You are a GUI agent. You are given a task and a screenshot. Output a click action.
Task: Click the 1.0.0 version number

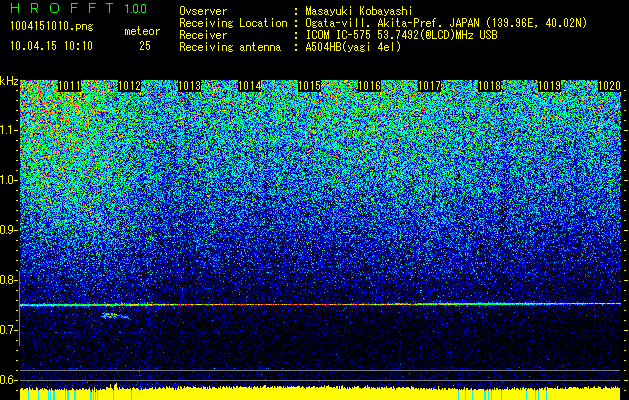135,9
